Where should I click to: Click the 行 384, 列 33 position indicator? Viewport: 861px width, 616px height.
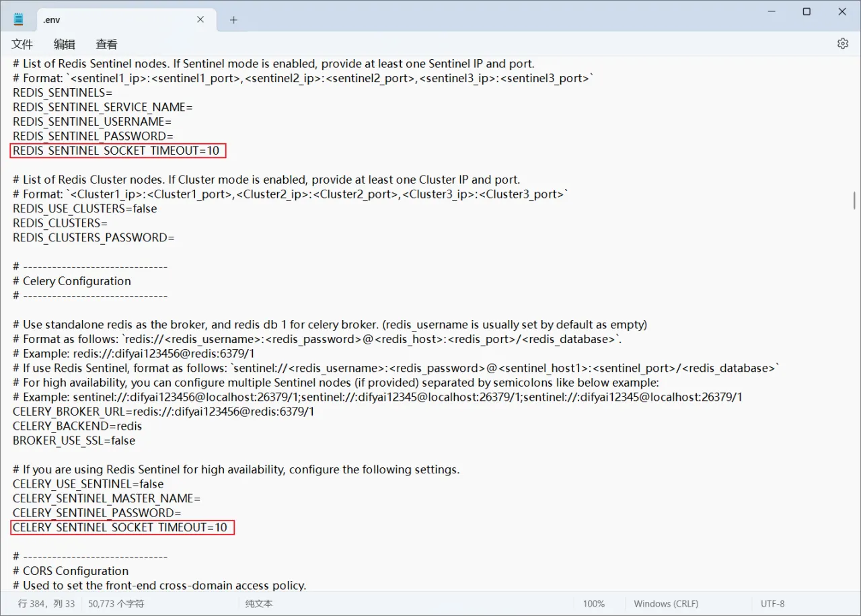click(46, 604)
